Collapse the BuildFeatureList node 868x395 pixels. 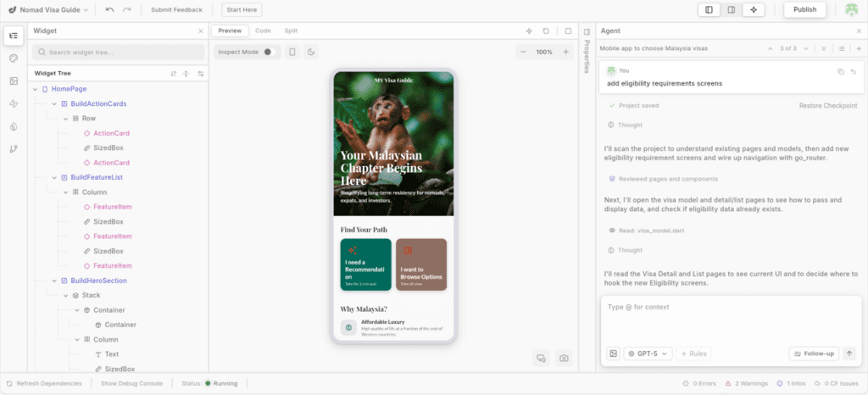tap(54, 178)
